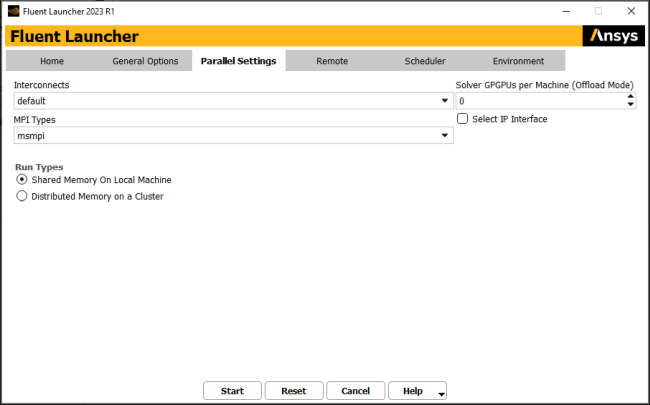Click the MPI Types label
Image resolution: width=650 pixels, height=405 pixels.
35,120
